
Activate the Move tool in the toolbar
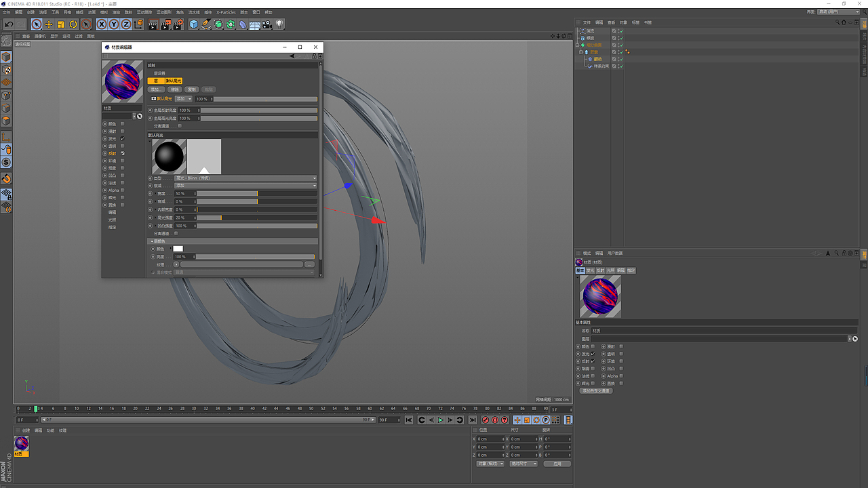(49, 24)
